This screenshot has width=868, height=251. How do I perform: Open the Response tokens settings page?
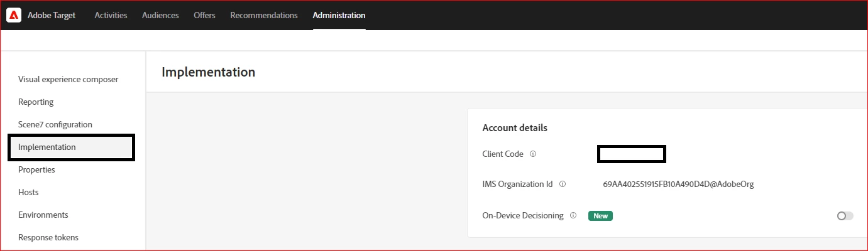pyautogui.click(x=48, y=237)
